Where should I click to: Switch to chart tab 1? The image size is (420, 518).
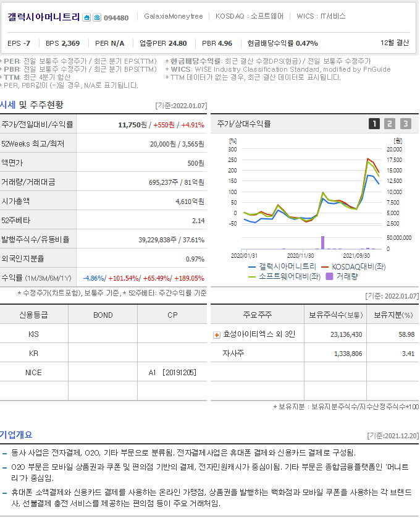374,124
